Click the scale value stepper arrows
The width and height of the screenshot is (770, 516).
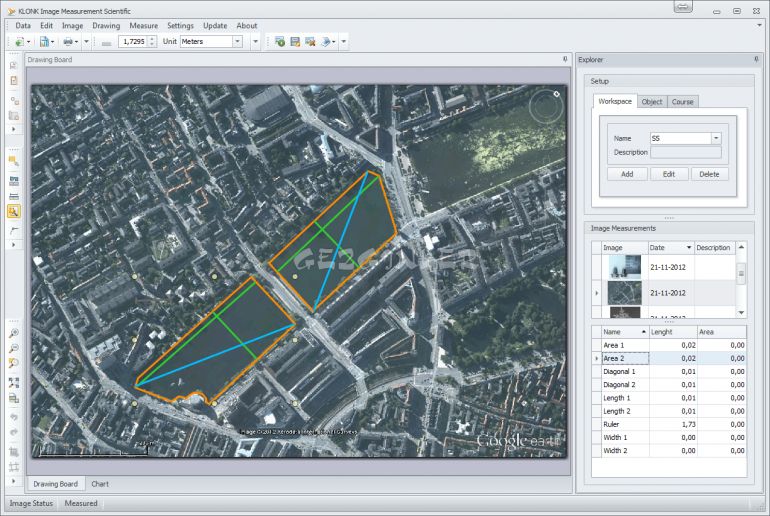coord(152,42)
